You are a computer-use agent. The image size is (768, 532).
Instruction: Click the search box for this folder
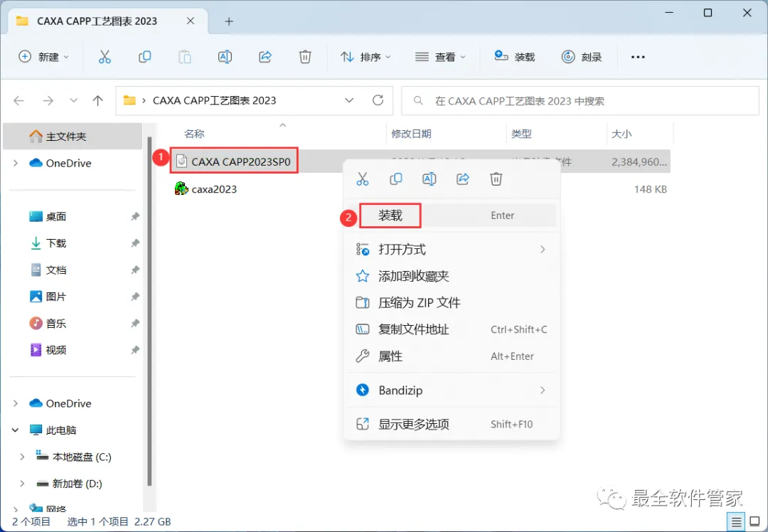click(x=580, y=101)
